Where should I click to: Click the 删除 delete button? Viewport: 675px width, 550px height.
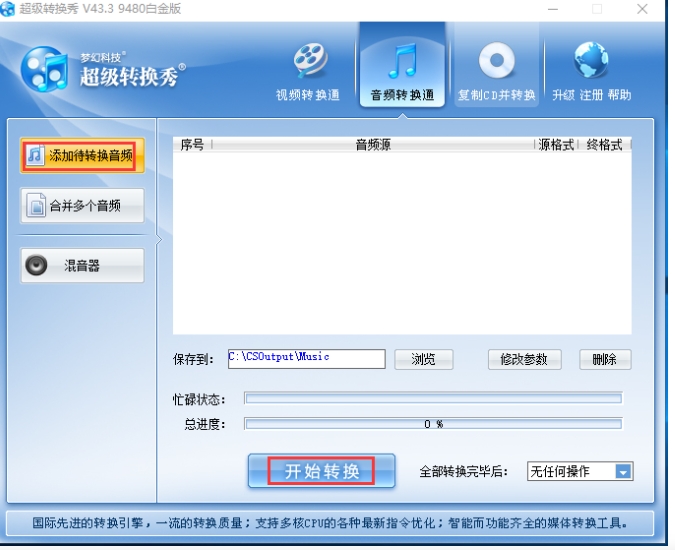pos(605,359)
